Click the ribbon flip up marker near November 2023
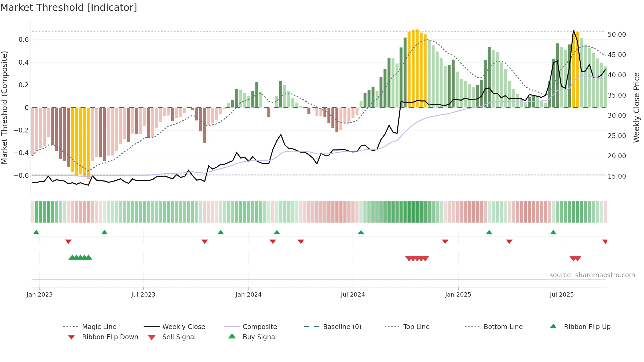The height and width of the screenshot is (362, 644). pos(221,232)
